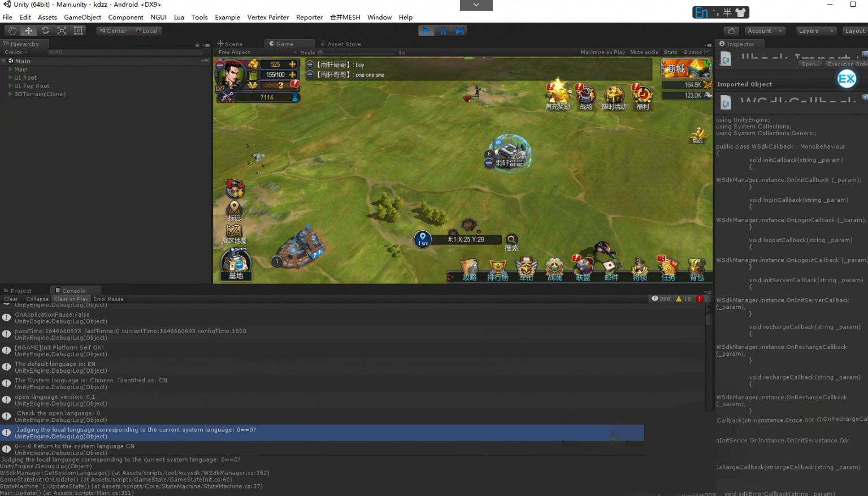Viewport: 868px width, 496px height.
Task: Open the Free Aspect dropdown
Action: 257,52
